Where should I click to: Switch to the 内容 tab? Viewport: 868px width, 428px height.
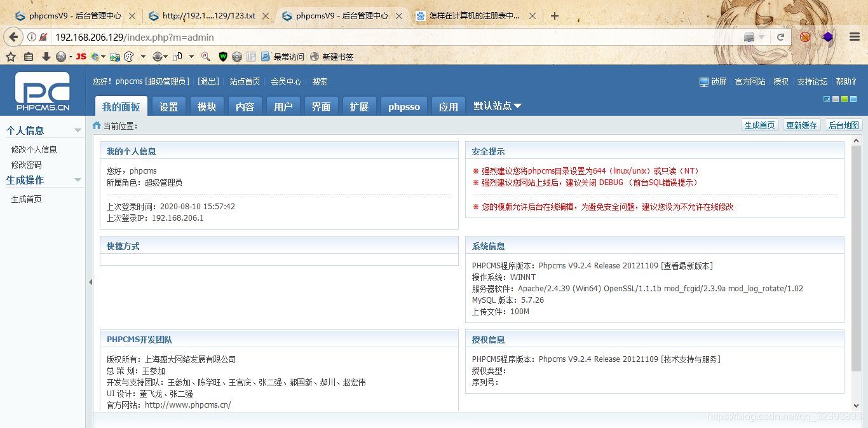point(245,106)
